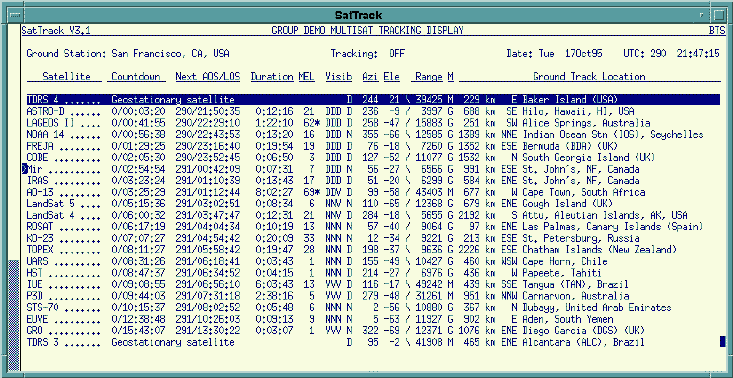Click the Visib column header
Image resolution: width=733 pixels, height=378 pixels.
pos(338,76)
